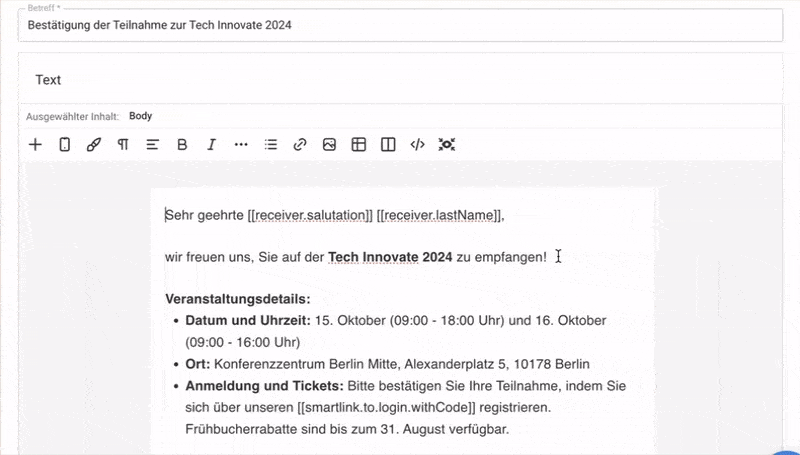Insert an image using the image icon
This screenshot has height=455, width=800.
[x=329, y=144]
